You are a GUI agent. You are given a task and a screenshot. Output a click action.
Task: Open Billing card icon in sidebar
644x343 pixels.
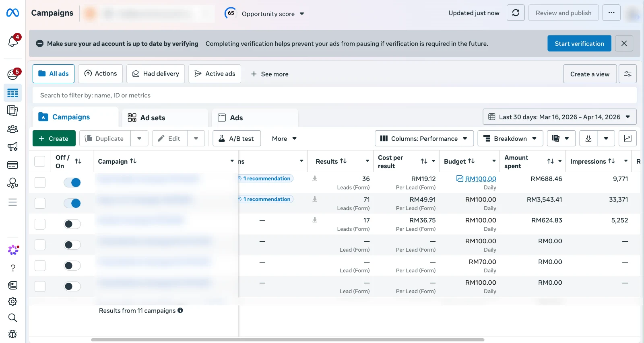[x=12, y=165]
